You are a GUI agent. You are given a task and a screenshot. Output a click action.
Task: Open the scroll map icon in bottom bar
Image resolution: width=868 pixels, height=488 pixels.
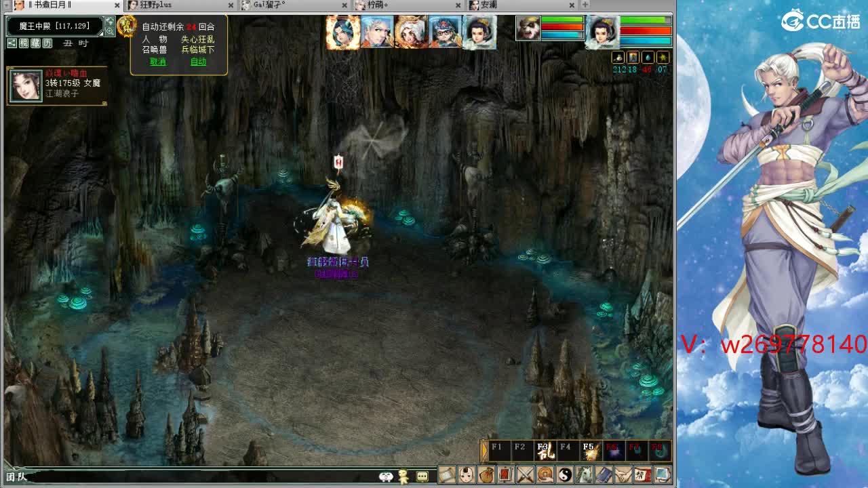(x=447, y=474)
